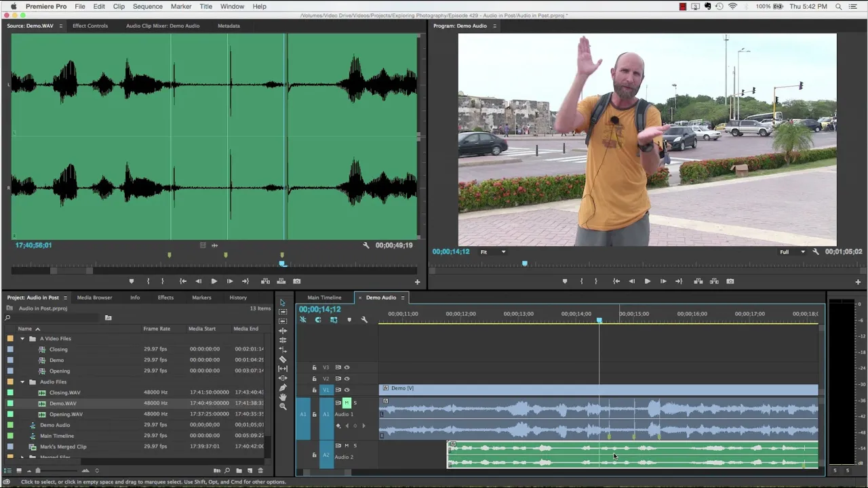This screenshot has width=868, height=488.
Task: Choose the Track Select Forward tool
Action: tap(282, 312)
